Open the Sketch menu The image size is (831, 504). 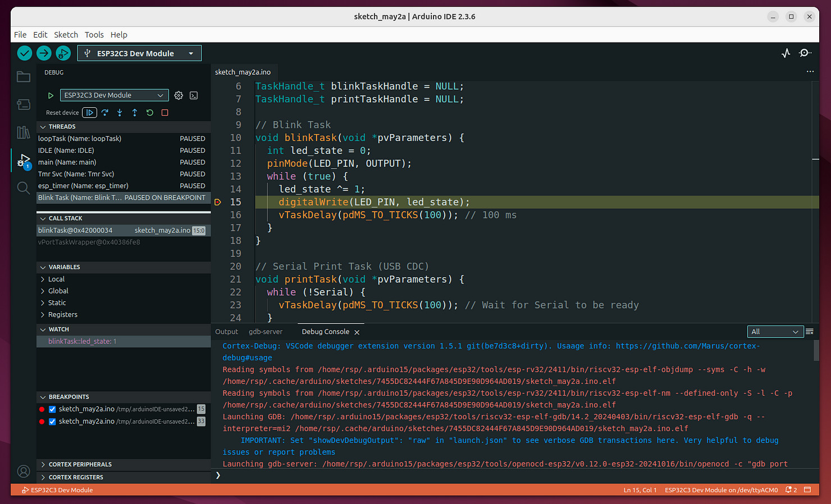[66, 35]
